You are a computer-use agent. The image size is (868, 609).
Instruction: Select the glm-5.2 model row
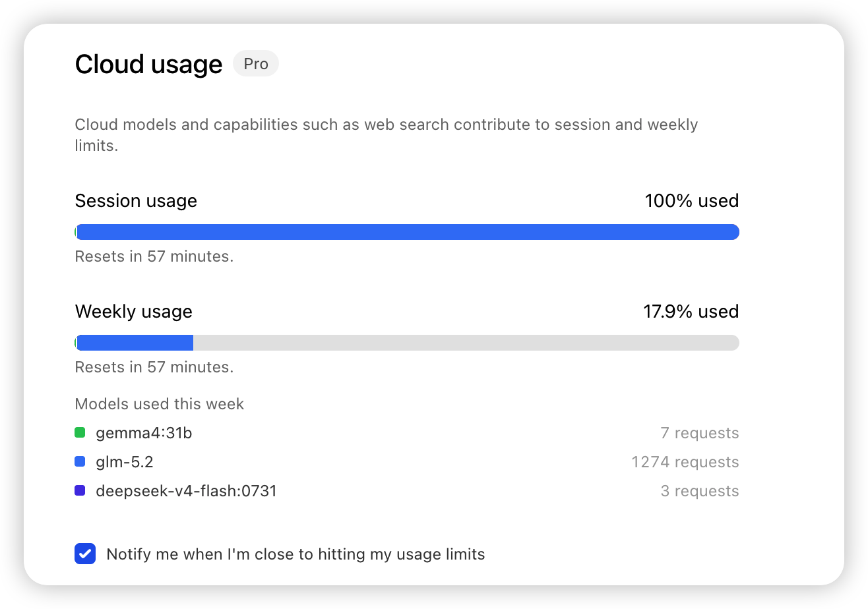coord(407,462)
